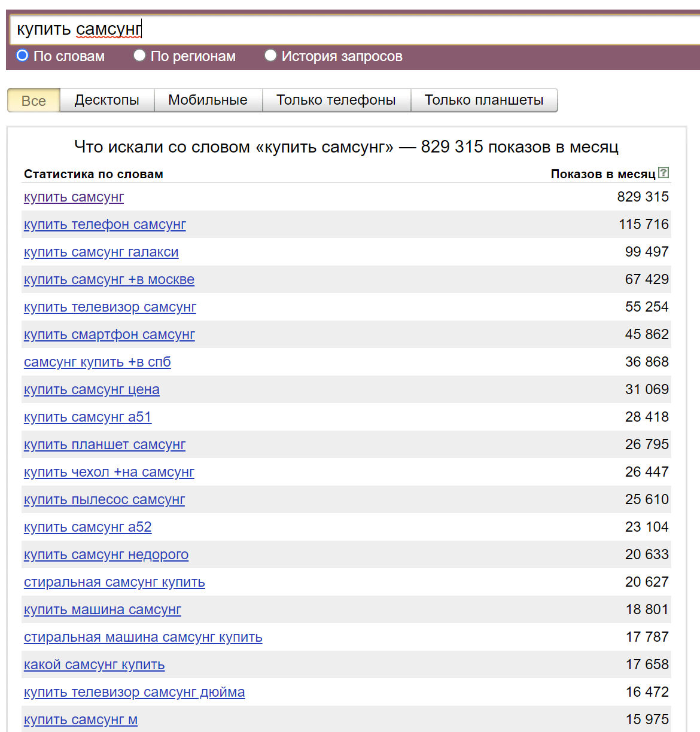Click the Статистика по словам column header
Viewport: 700px width, 732px height.
tap(93, 174)
